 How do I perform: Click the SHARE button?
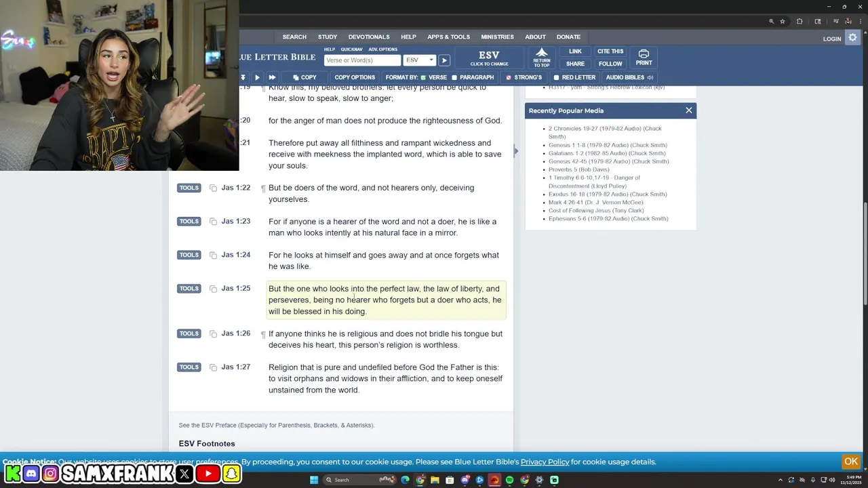[575, 64]
